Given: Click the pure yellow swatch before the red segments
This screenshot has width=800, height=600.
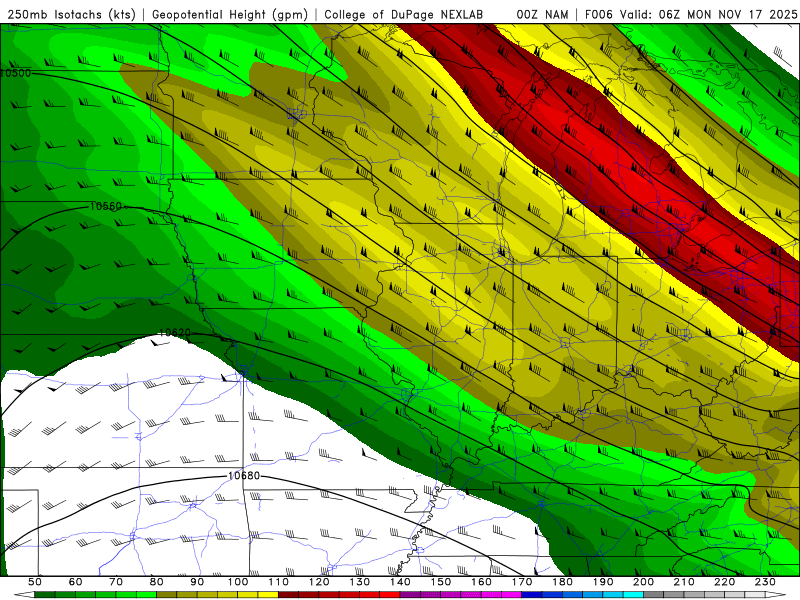Looking at the screenshot, I should (x=268, y=594).
